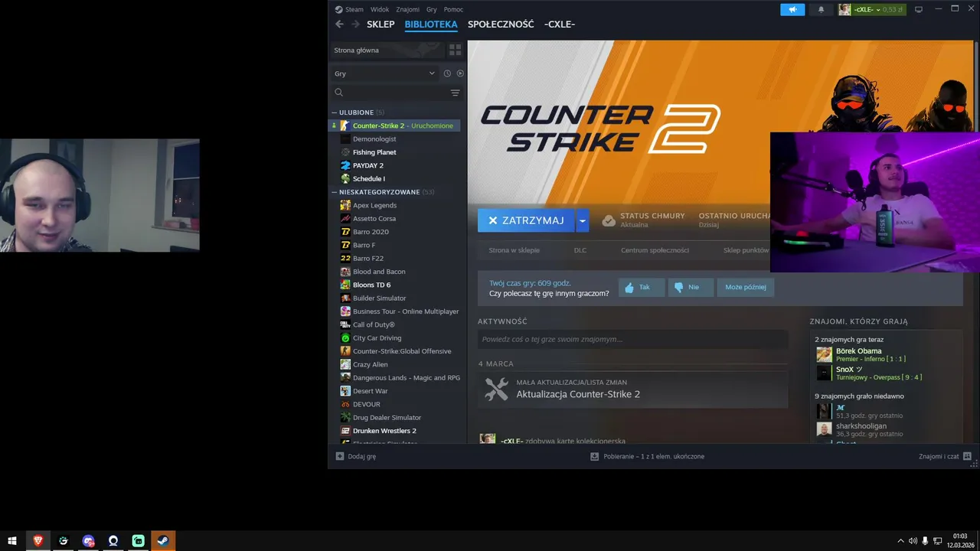Switch to the SPOŁECZNOŚĆ tab
The image size is (980, 551).
[501, 24]
